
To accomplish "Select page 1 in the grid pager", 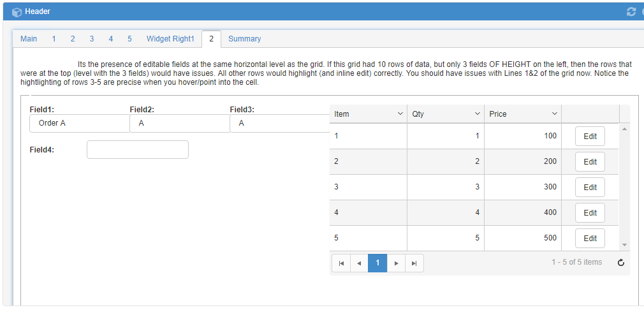I will tap(378, 263).
